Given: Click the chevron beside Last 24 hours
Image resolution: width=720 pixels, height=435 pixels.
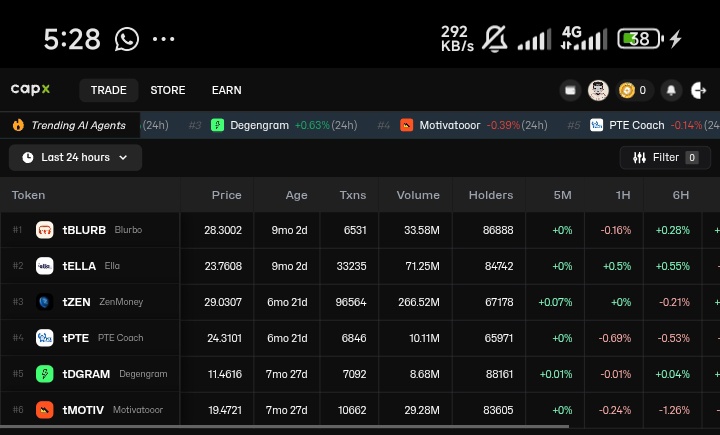Looking at the screenshot, I should [123, 158].
